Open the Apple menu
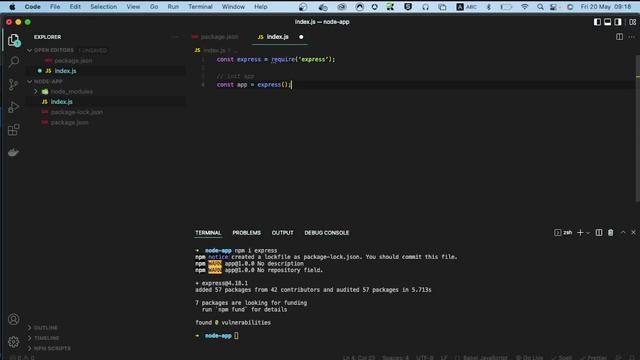This screenshot has height=360, width=640. [12, 7]
